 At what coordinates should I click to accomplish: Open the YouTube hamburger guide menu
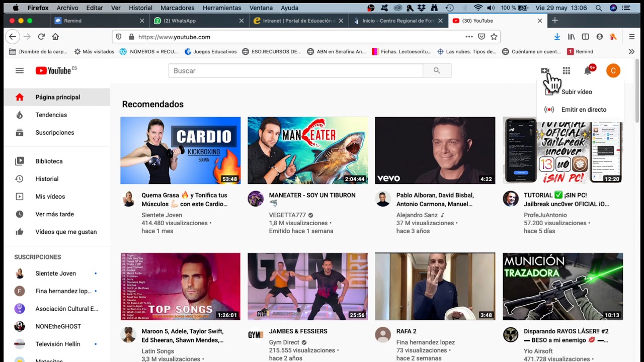click(x=20, y=71)
